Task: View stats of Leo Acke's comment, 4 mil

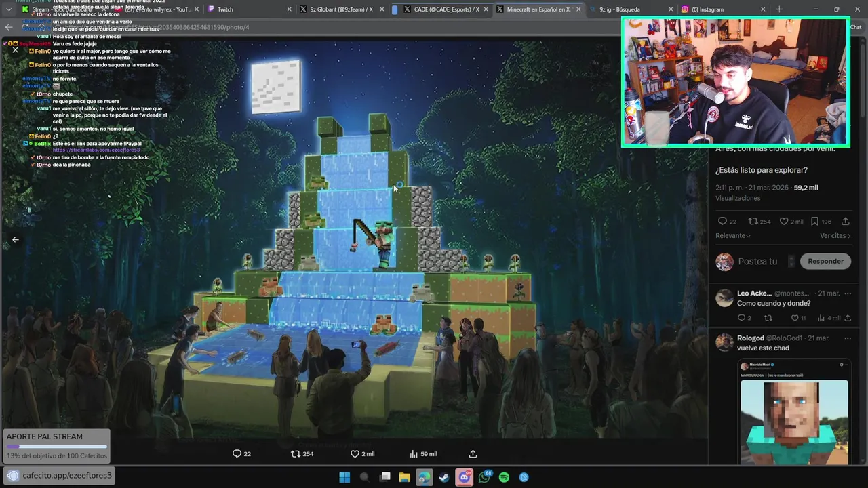Action: [x=829, y=318]
